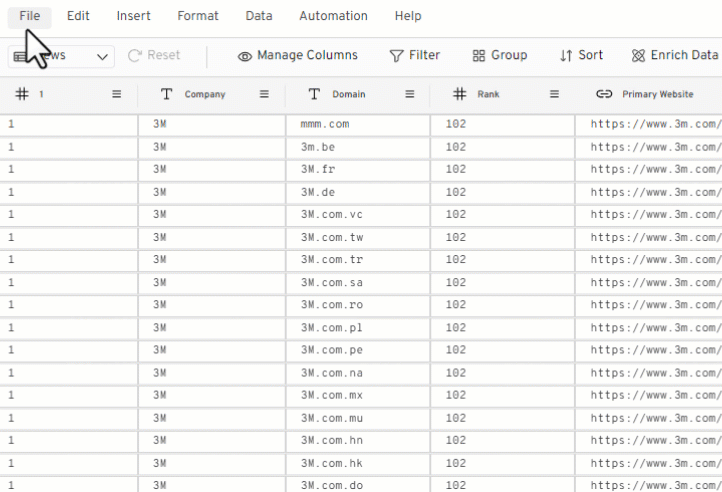Select the 3M.com.hk domain cell
This screenshot has width=722, height=492.
[358, 463]
